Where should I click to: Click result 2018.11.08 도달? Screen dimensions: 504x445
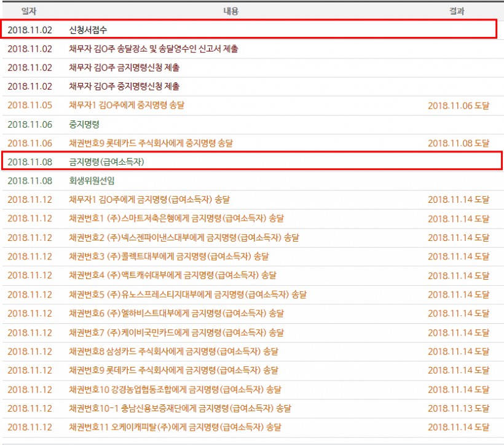click(459, 143)
